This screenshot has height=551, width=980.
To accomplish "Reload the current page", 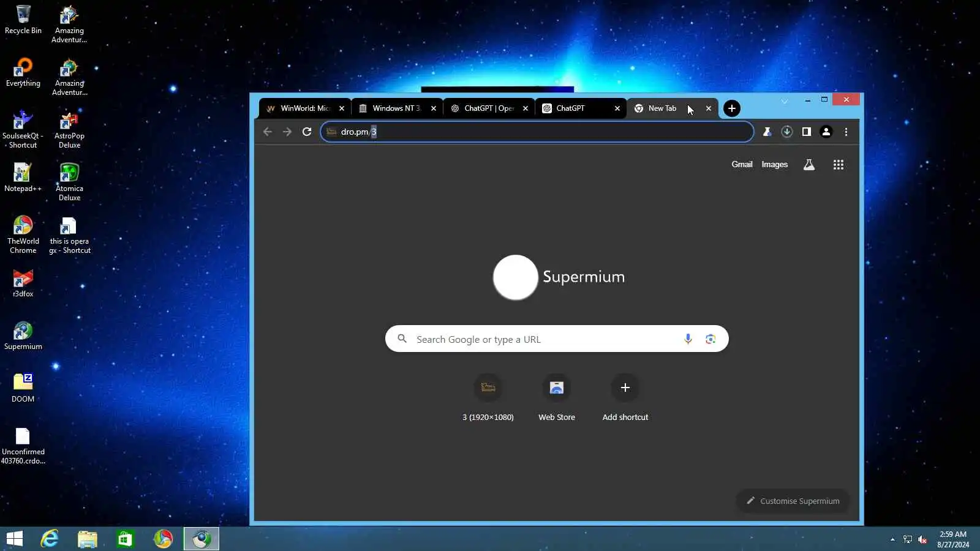I will point(307,132).
